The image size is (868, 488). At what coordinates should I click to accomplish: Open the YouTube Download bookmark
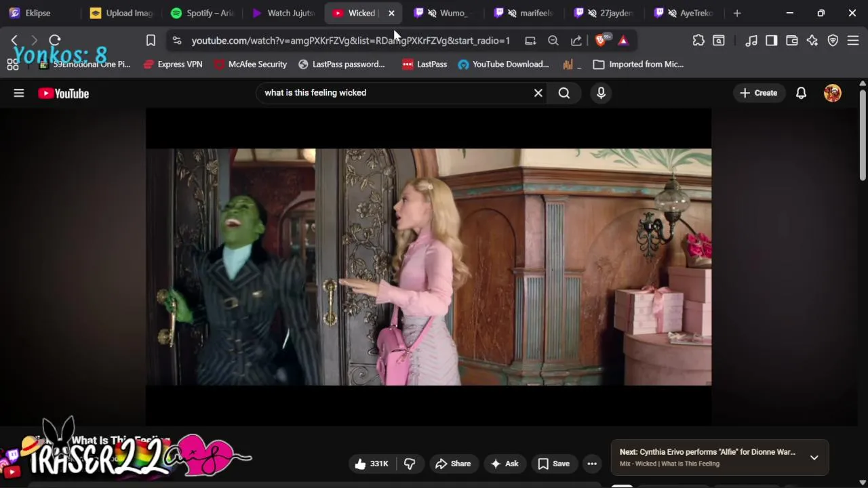[x=503, y=64]
